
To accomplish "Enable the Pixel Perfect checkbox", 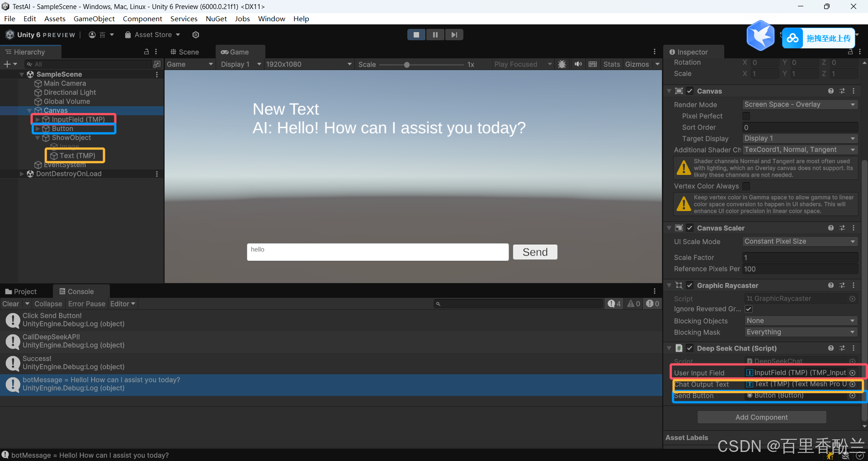I will [746, 116].
